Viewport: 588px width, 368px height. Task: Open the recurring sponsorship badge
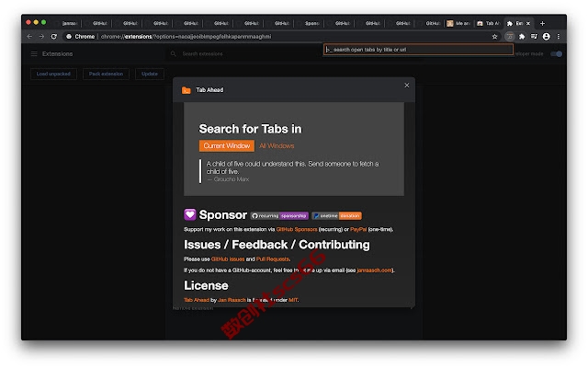click(x=279, y=216)
